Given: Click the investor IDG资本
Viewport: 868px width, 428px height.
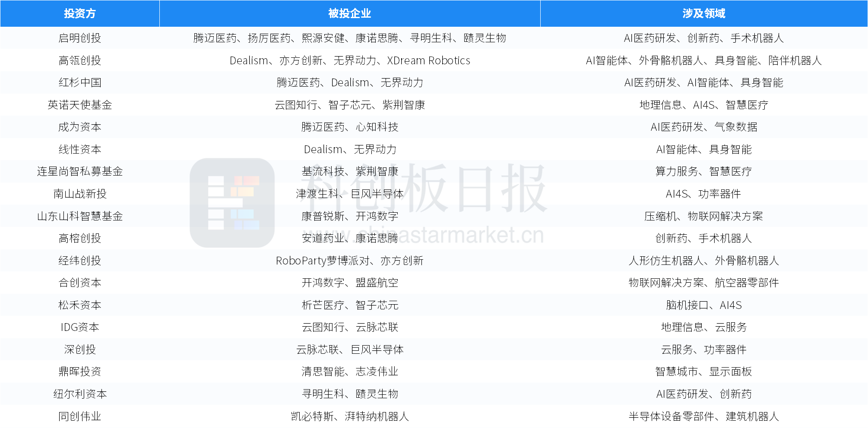Looking at the screenshot, I should (x=80, y=327).
